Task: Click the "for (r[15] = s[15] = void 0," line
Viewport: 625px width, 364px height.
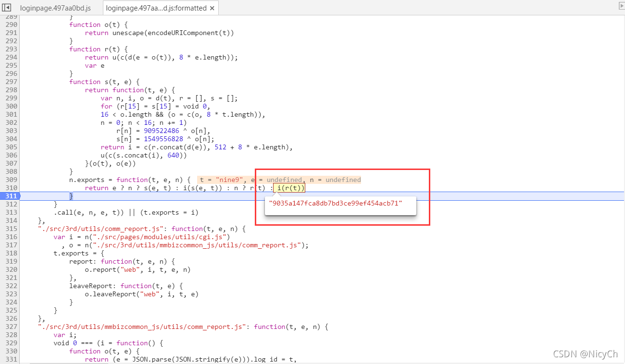Action: point(155,106)
